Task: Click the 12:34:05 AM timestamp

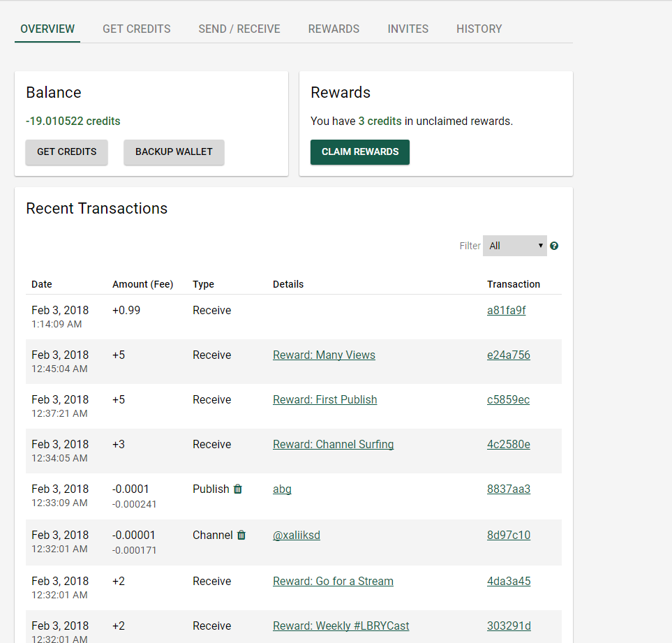Action: tap(59, 458)
